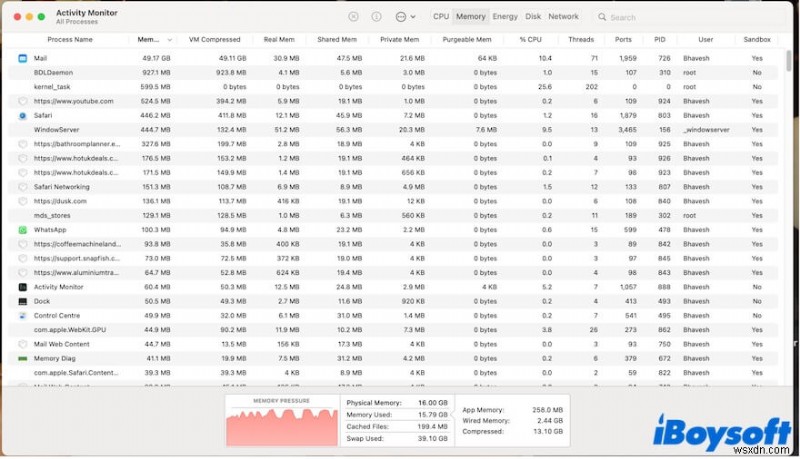Viewport: 800px width, 459px height.
Task: Open the process Info toolbar icon
Action: pos(376,17)
